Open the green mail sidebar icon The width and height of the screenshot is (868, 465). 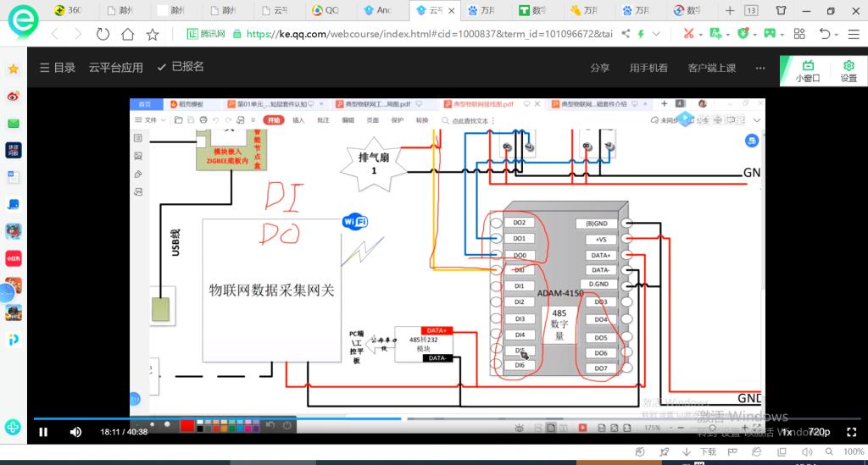click(x=14, y=124)
